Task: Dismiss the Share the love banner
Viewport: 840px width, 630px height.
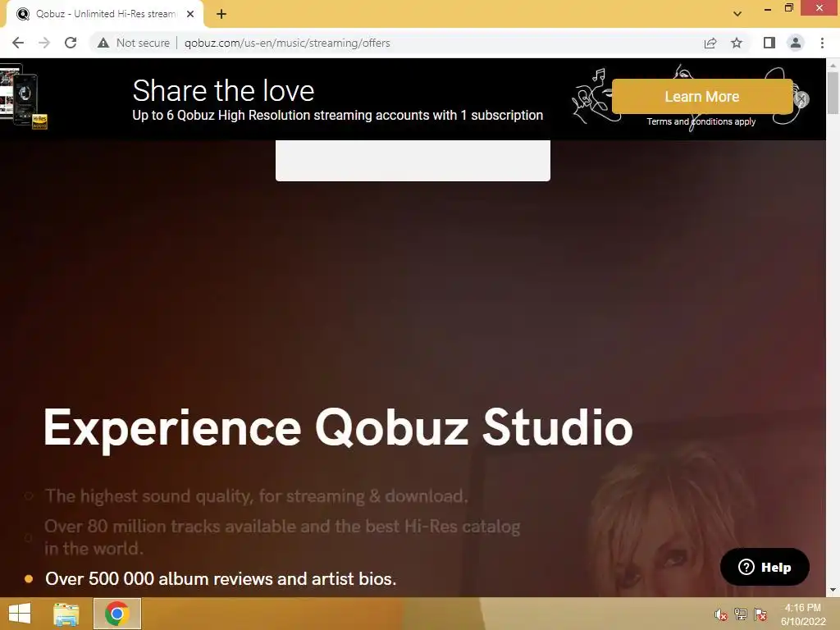Action: tap(801, 99)
